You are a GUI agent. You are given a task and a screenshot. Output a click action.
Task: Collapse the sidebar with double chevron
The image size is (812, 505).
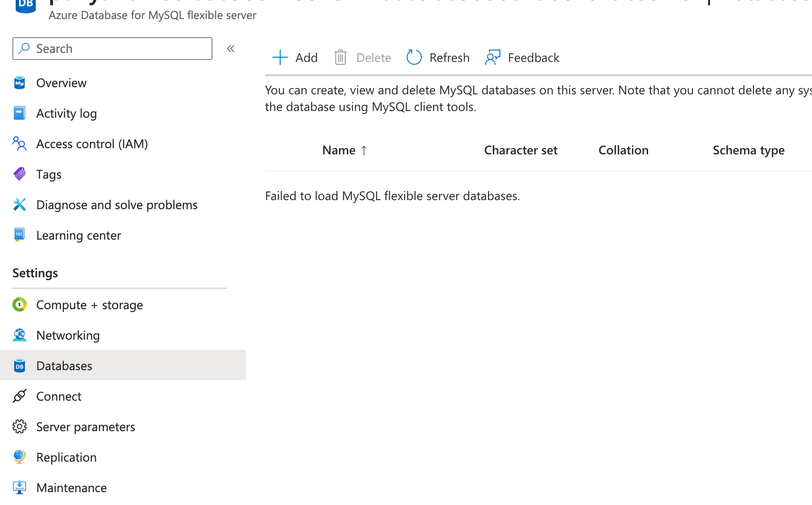coord(231,49)
